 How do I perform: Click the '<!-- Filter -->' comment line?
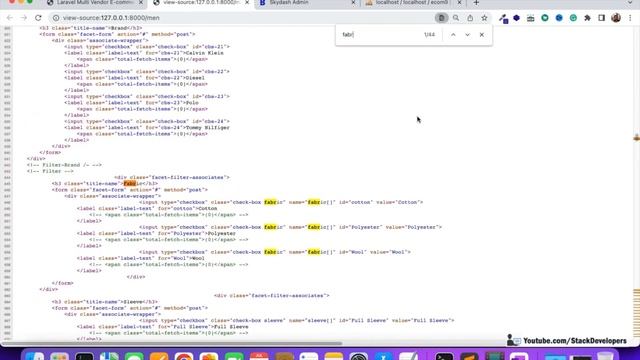click(x=50, y=171)
